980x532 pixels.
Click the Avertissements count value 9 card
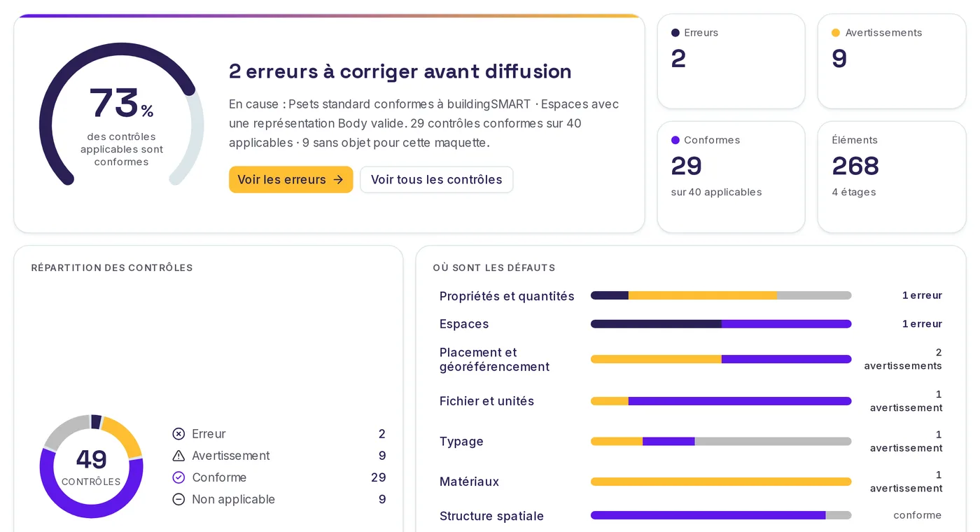pyautogui.click(x=892, y=62)
